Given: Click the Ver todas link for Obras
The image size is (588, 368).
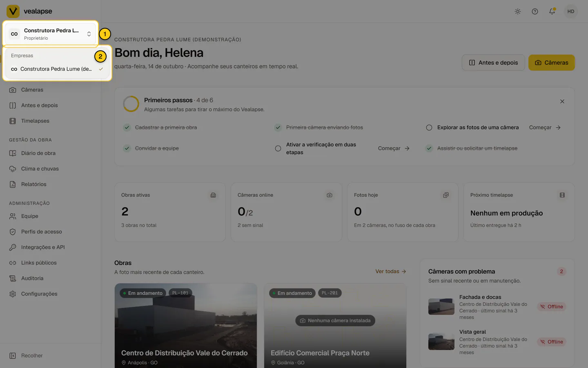Looking at the screenshot, I should tap(391, 272).
